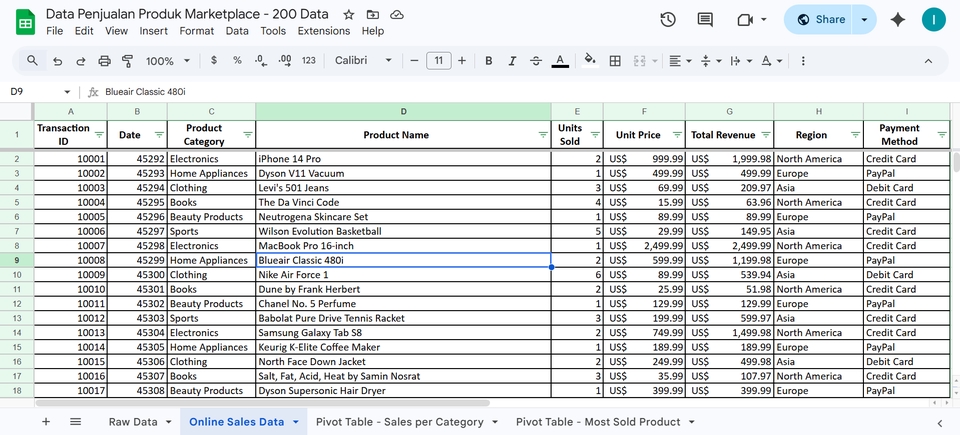Open version history clock icon
The width and height of the screenshot is (960, 435).
pos(668,20)
